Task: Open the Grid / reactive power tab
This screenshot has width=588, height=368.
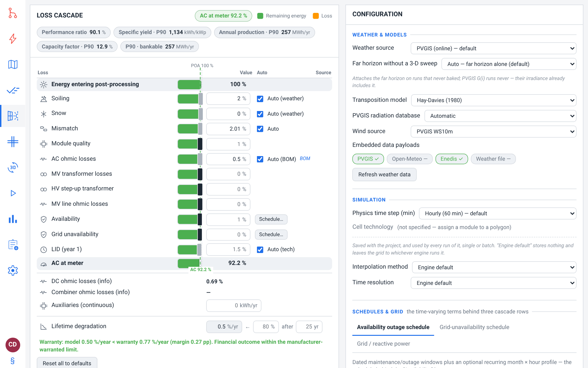Action: pyautogui.click(x=383, y=344)
